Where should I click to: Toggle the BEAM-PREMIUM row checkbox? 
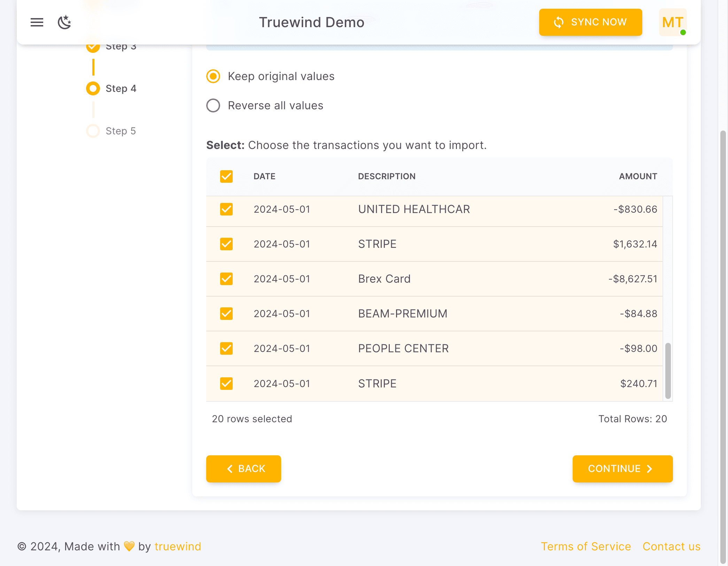click(x=226, y=313)
